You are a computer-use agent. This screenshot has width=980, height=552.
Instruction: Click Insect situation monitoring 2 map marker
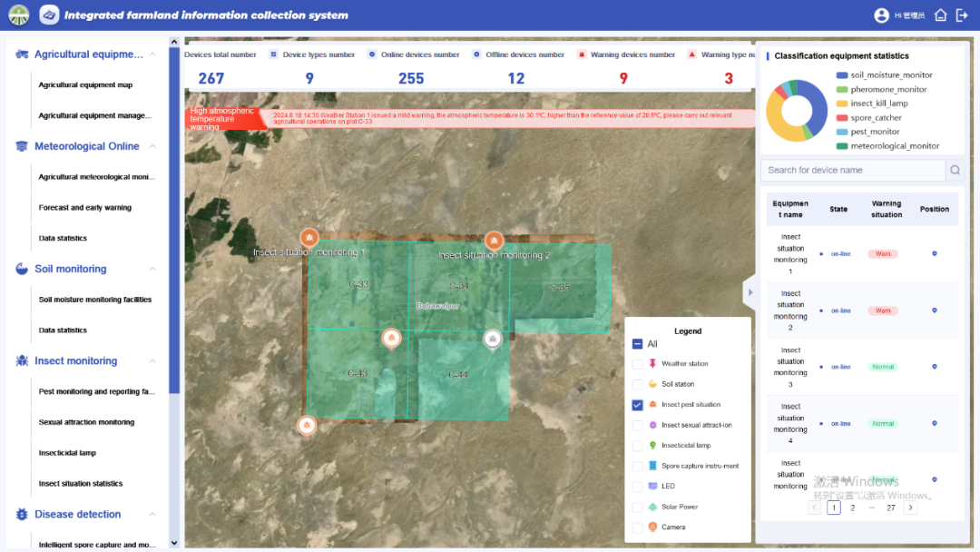494,241
